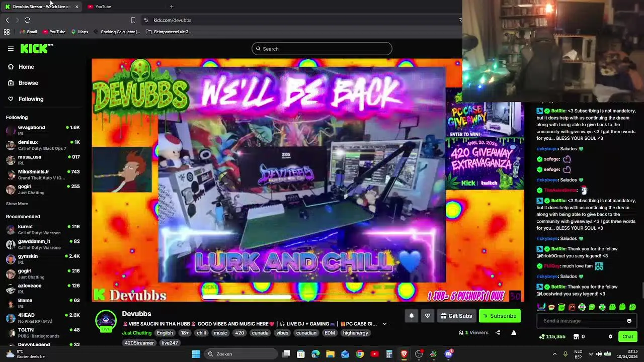The width and height of the screenshot is (644, 362).
Task: Click the channel points 115,355 icon
Action: coord(541,336)
